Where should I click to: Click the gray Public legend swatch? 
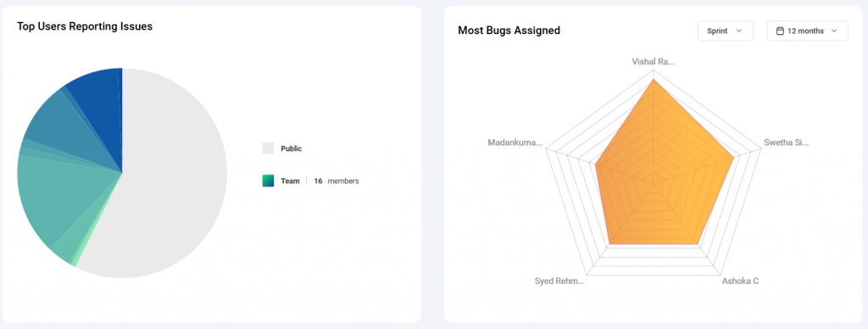pos(268,148)
